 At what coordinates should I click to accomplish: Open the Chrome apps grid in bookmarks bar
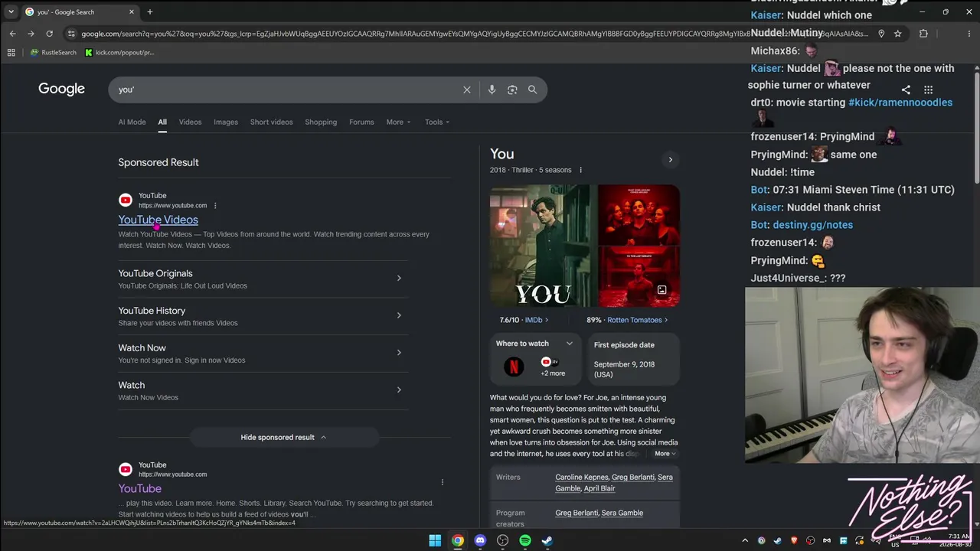tap(11, 53)
